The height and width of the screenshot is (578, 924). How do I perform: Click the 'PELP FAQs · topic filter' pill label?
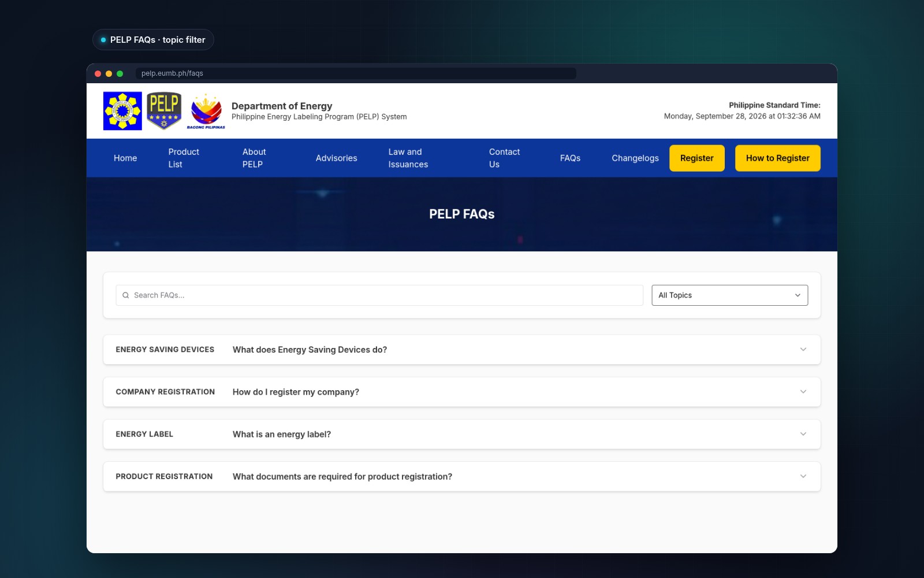(153, 40)
